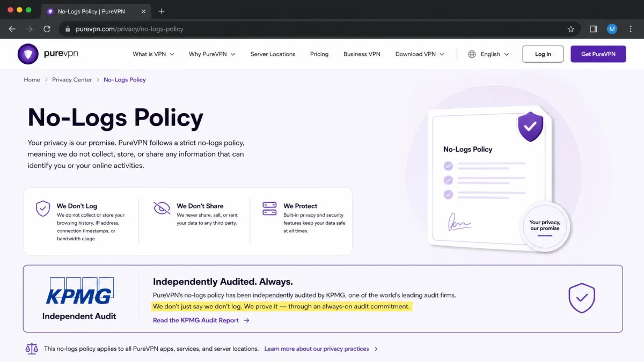Click the browser forward arrow

coord(30,29)
